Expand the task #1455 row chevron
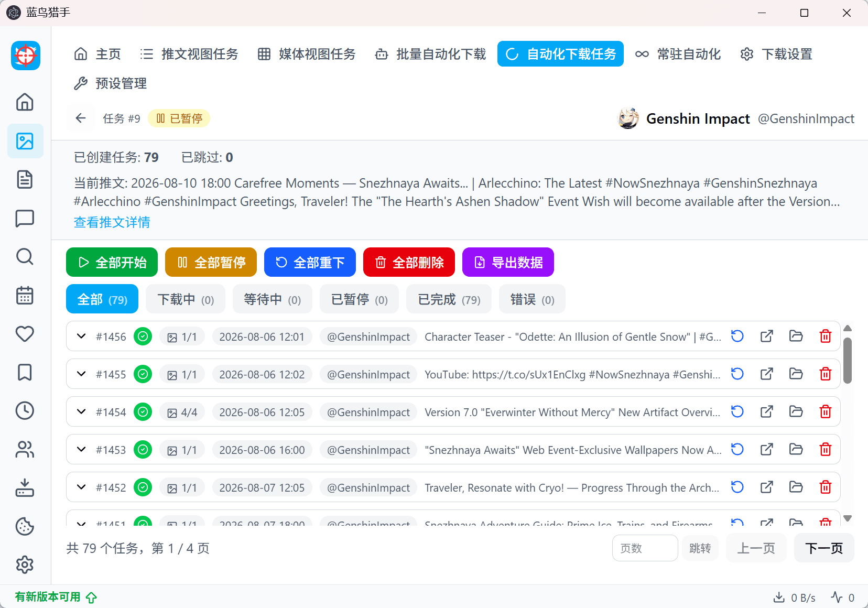 pyautogui.click(x=81, y=374)
